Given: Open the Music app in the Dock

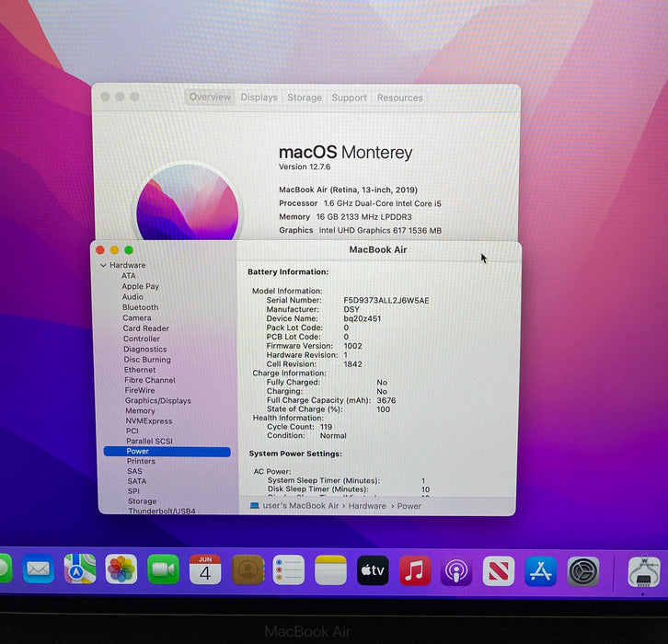Looking at the screenshot, I should pos(415,570).
